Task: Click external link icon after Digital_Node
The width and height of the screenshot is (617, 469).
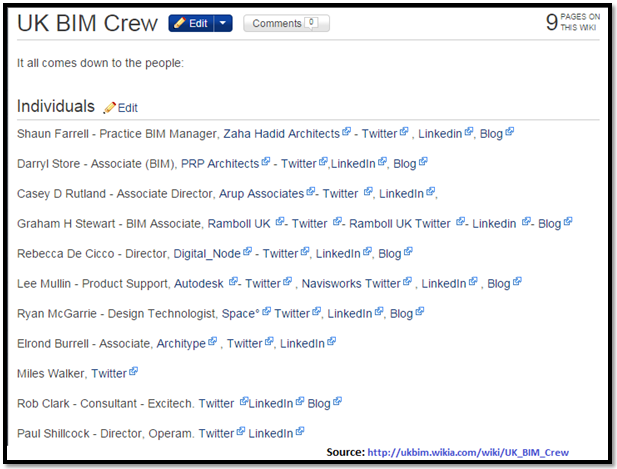Action: (248, 251)
